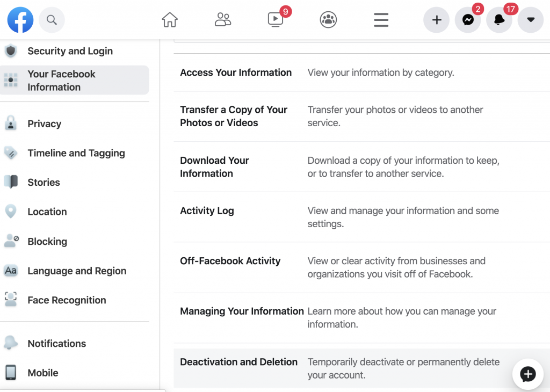Click the Blocking person icon
This screenshot has width=550, height=392.
(x=11, y=241)
